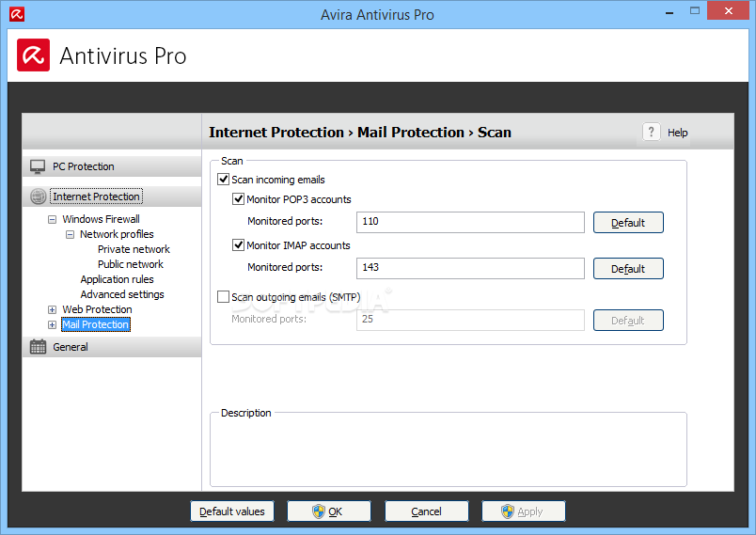This screenshot has width=756, height=535.
Task: Open the Internet Protection section
Action: coord(112,197)
